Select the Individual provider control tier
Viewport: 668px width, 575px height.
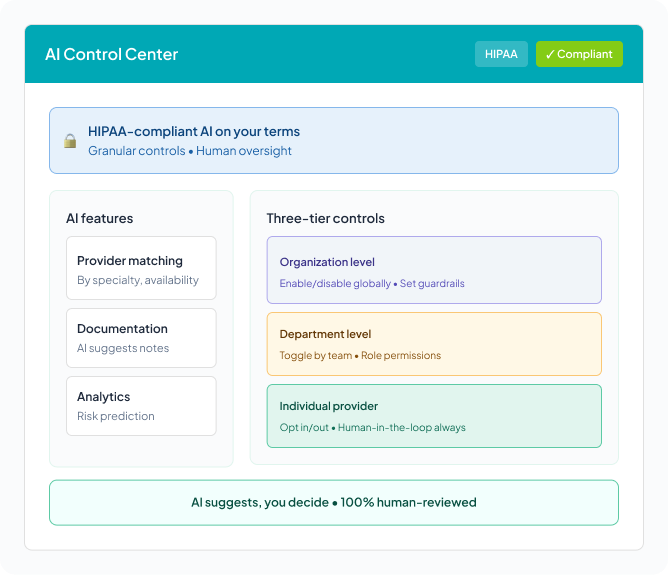point(434,416)
